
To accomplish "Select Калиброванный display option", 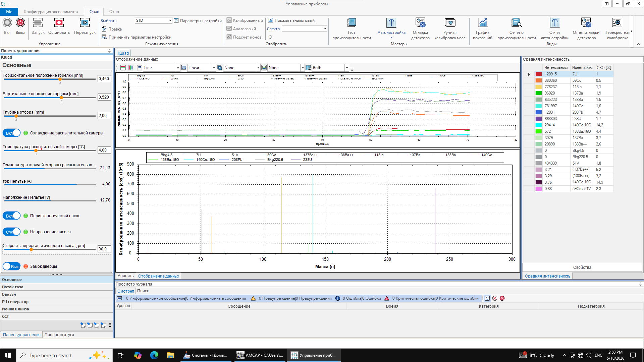I will pos(245,20).
